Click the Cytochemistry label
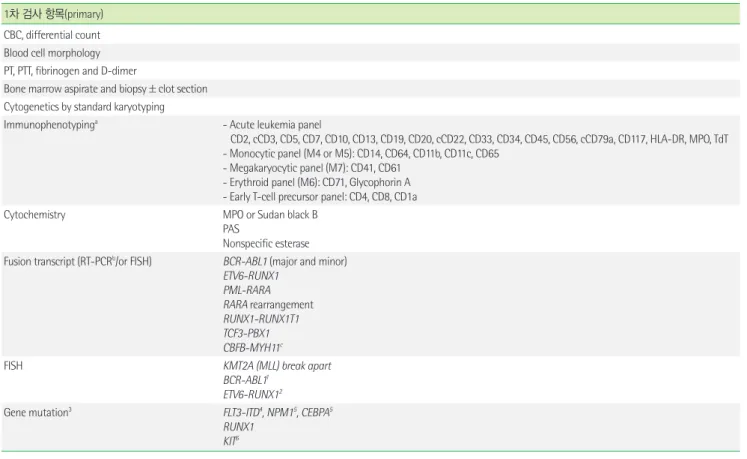747x459 pixels. (x=34, y=215)
